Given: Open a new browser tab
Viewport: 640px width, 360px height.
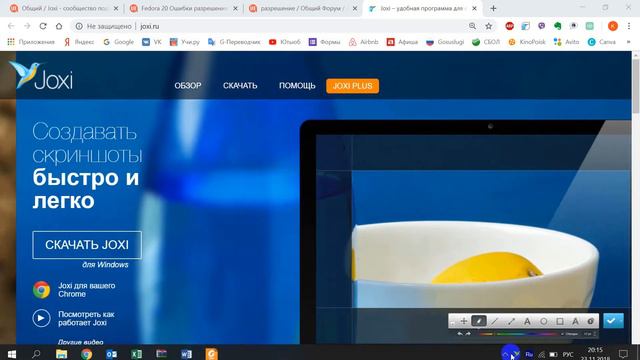Looking at the screenshot, I should tap(493, 8).
